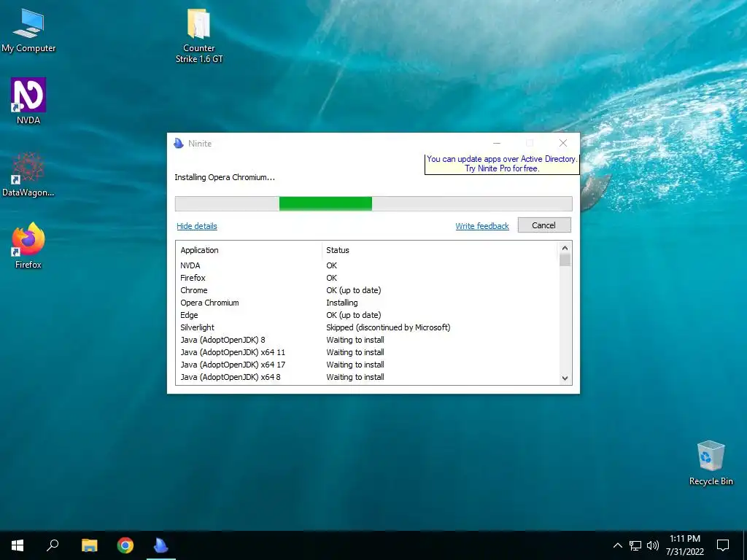The image size is (747, 560).
Task: Click the Try Ninite Pro for free tooltip
Action: [502, 164]
